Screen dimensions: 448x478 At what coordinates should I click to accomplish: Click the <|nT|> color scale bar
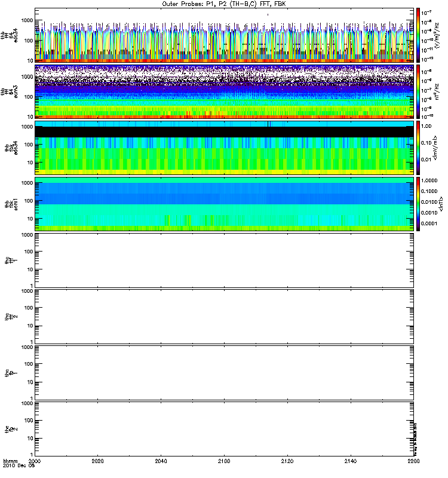pos(418,204)
